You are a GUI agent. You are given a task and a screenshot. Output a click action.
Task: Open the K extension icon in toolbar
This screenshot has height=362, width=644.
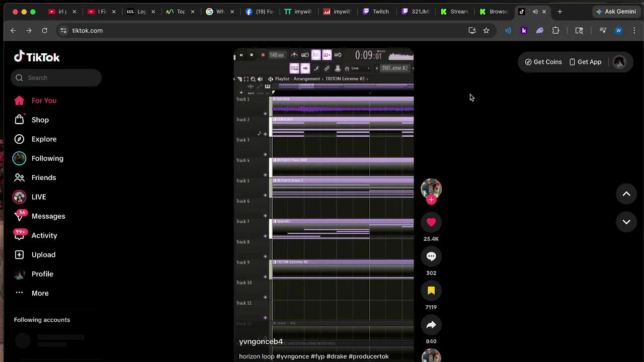524,31
